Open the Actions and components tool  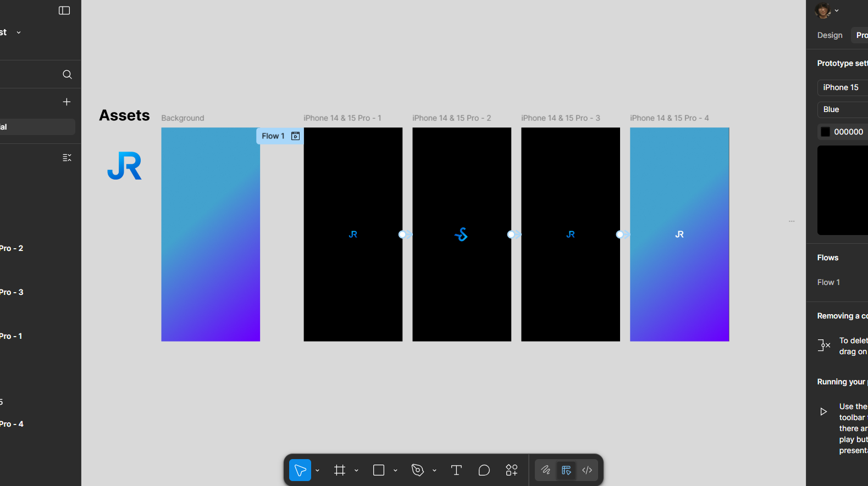[512, 470]
